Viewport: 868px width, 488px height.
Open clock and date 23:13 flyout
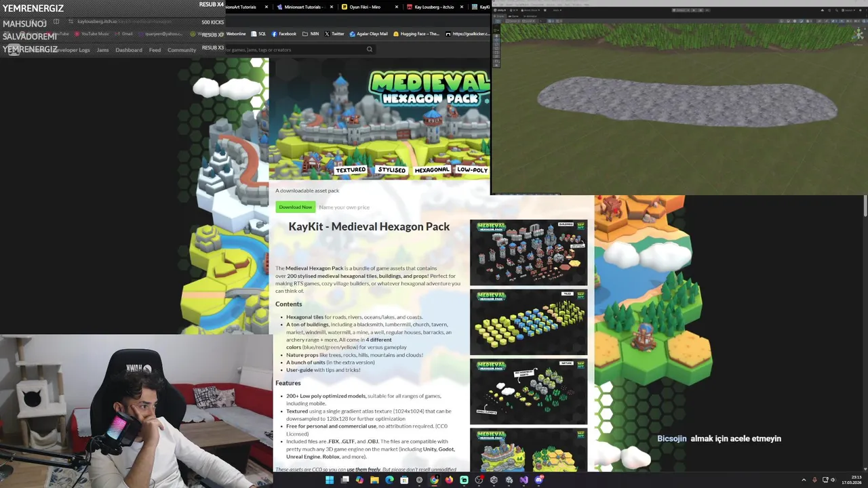(x=852, y=480)
